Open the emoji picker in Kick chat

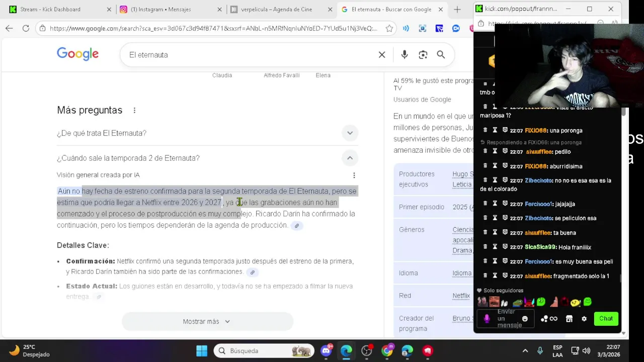tap(525, 319)
